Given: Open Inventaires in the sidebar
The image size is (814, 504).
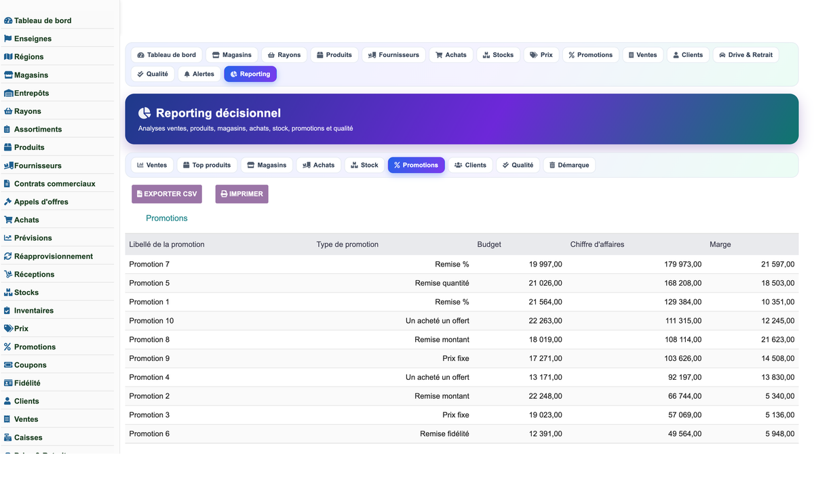Looking at the screenshot, I should pos(34,311).
